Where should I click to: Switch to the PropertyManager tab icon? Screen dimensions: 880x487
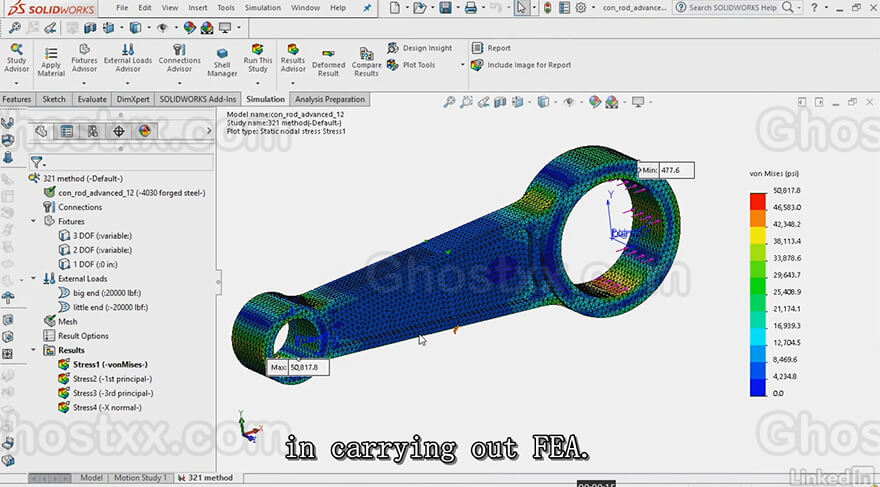[67, 131]
